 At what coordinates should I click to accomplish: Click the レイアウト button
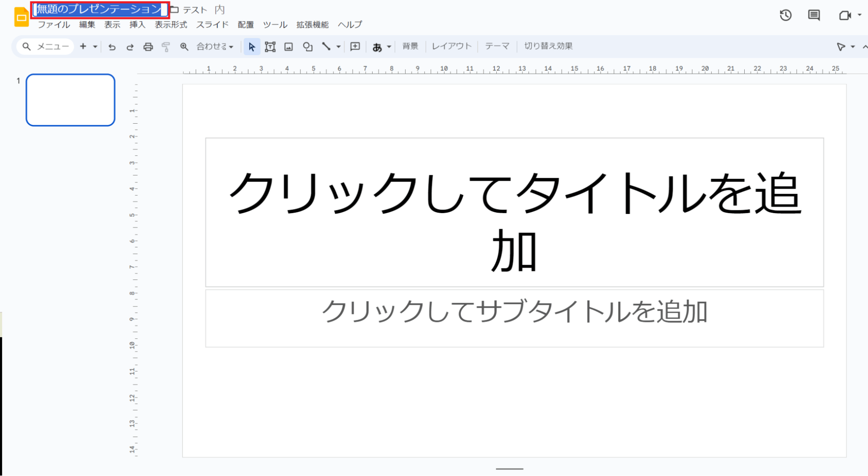(x=451, y=46)
